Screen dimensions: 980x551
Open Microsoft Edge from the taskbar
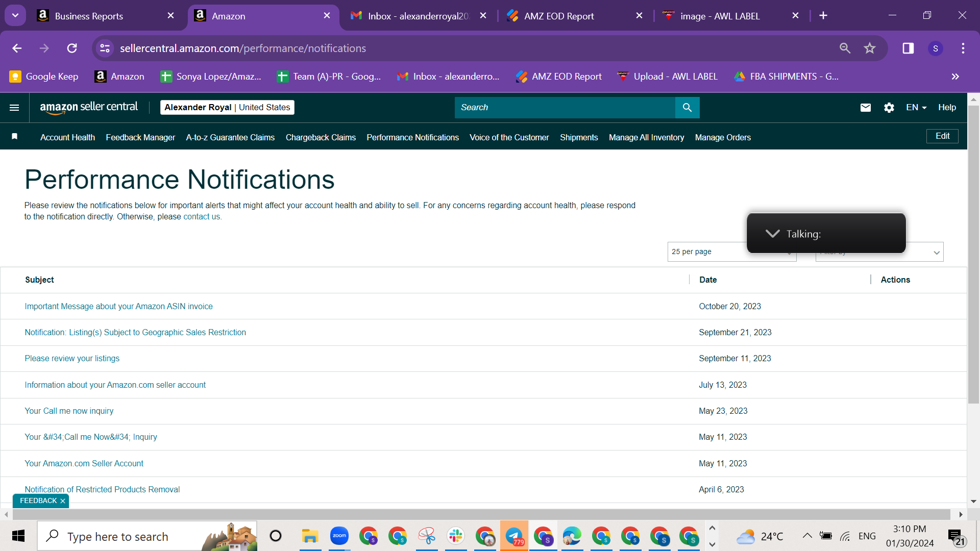click(572, 536)
